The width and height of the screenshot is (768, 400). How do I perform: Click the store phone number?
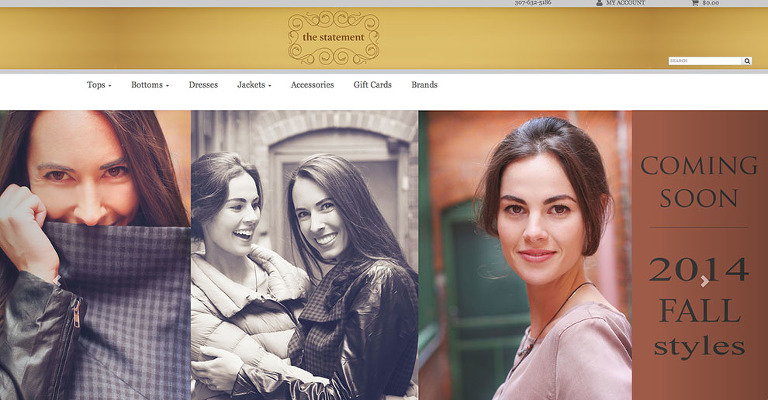pyautogui.click(x=533, y=2)
